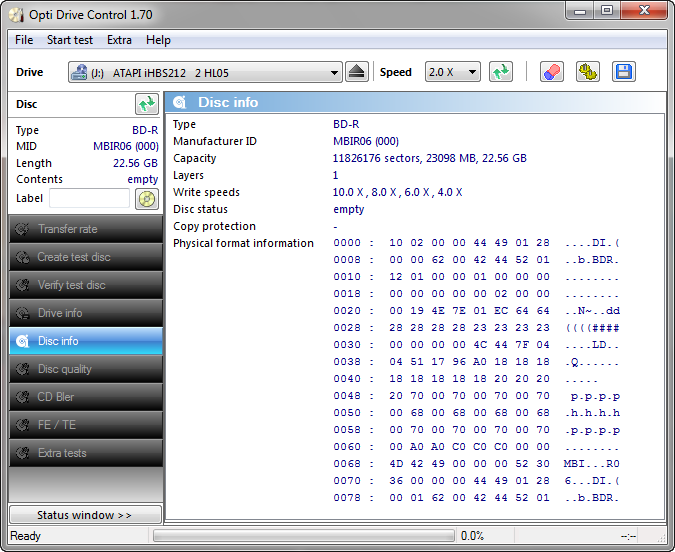
Task: Close the Opti Drive Control window
Action: coord(644,10)
